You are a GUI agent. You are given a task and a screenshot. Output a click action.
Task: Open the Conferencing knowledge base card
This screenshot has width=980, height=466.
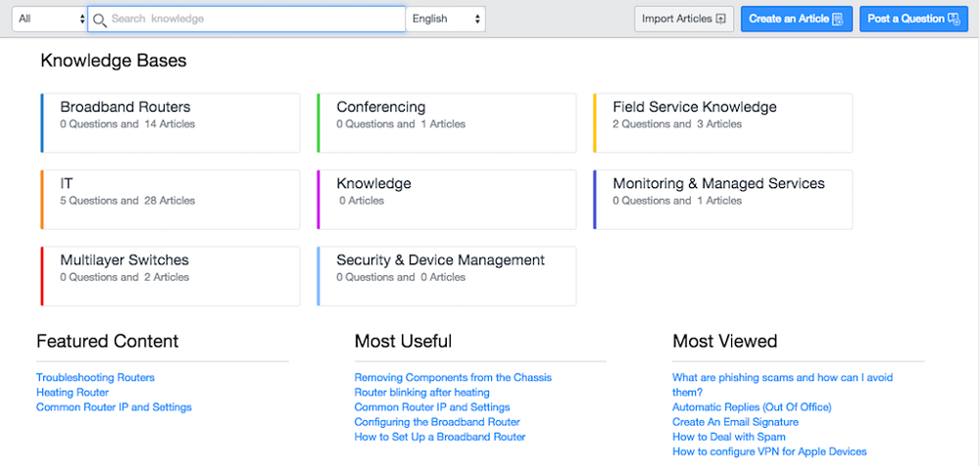(447, 122)
